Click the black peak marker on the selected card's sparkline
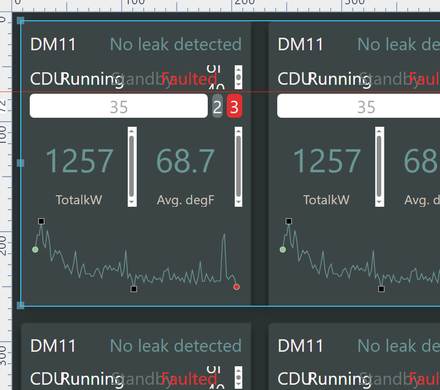This screenshot has height=390, width=440. pyautogui.click(x=41, y=221)
